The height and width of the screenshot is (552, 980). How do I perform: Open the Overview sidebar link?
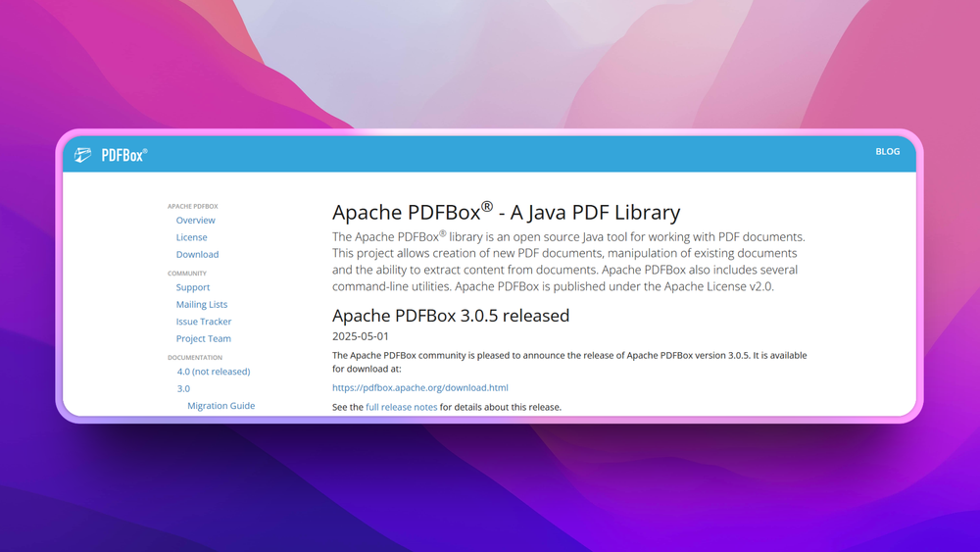(x=195, y=220)
